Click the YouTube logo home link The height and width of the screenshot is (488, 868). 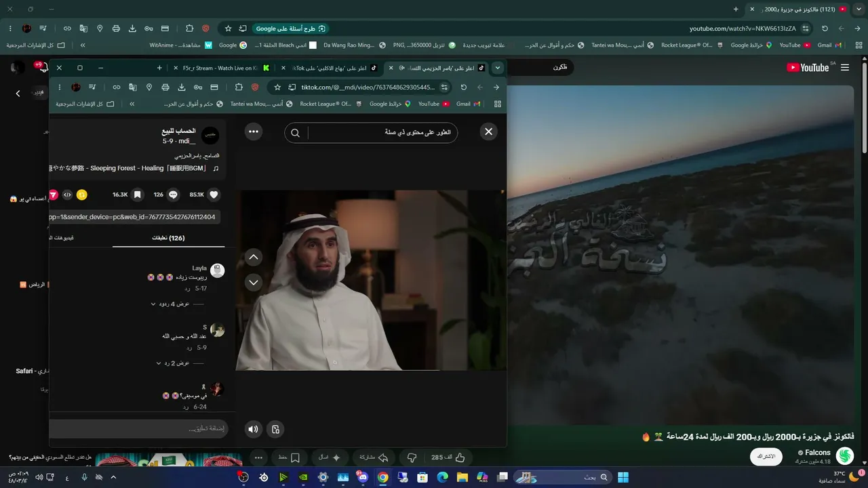[x=808, y=67]
